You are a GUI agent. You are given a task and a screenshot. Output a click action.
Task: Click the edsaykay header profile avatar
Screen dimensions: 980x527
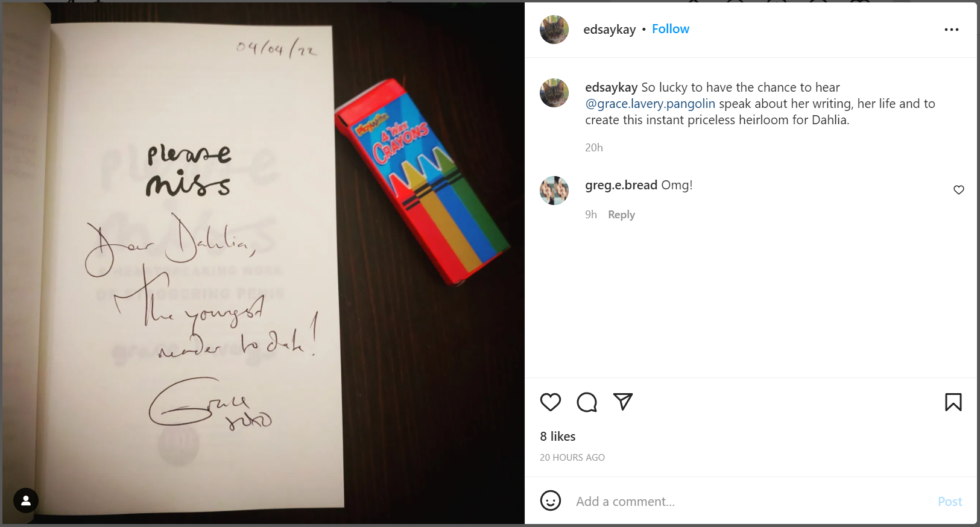[x=554, y=30]
